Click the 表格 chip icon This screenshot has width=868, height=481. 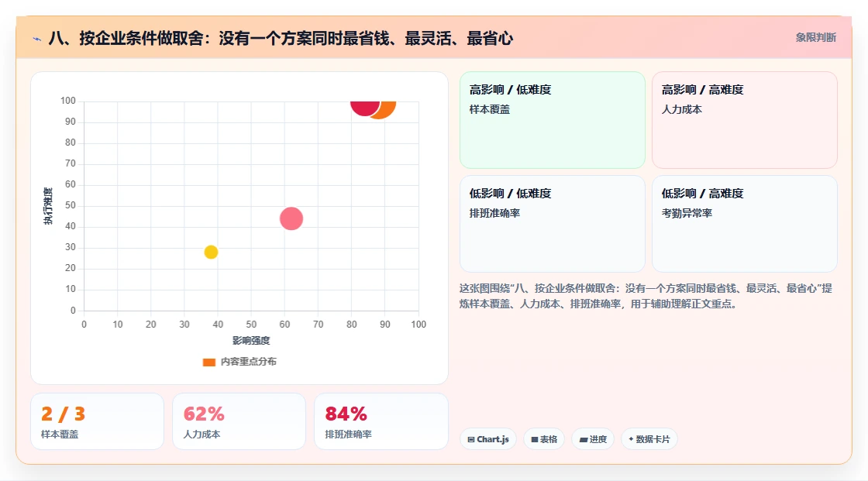(535, 439)
